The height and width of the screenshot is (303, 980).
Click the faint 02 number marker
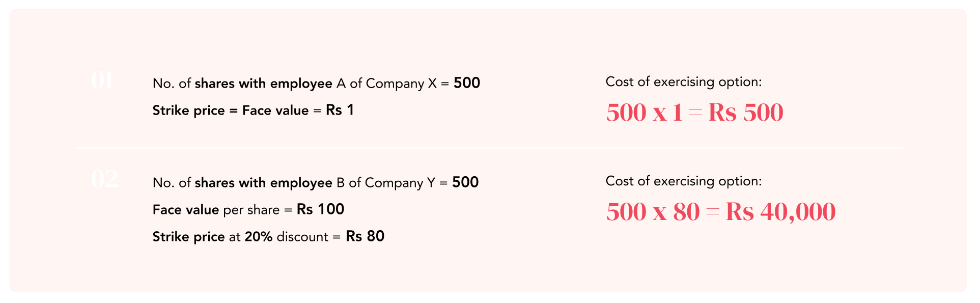pyautogui.click(x=104, y=179)
